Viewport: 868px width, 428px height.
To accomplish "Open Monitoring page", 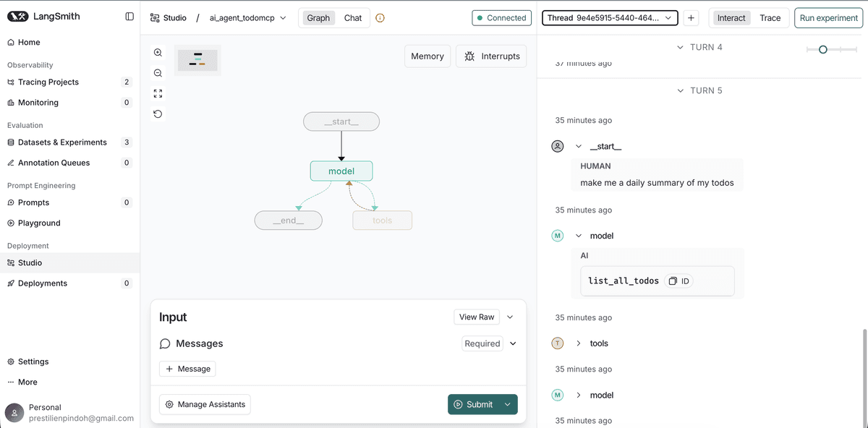I will (x=69, y=103).
